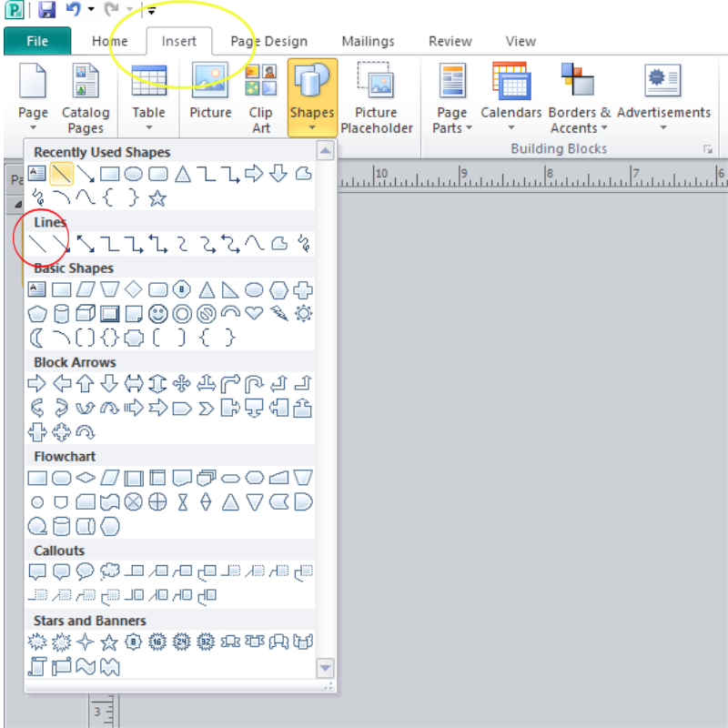Choose the Double Arrow line shape
The image size is (728, 728).
(x=86, y=244)
